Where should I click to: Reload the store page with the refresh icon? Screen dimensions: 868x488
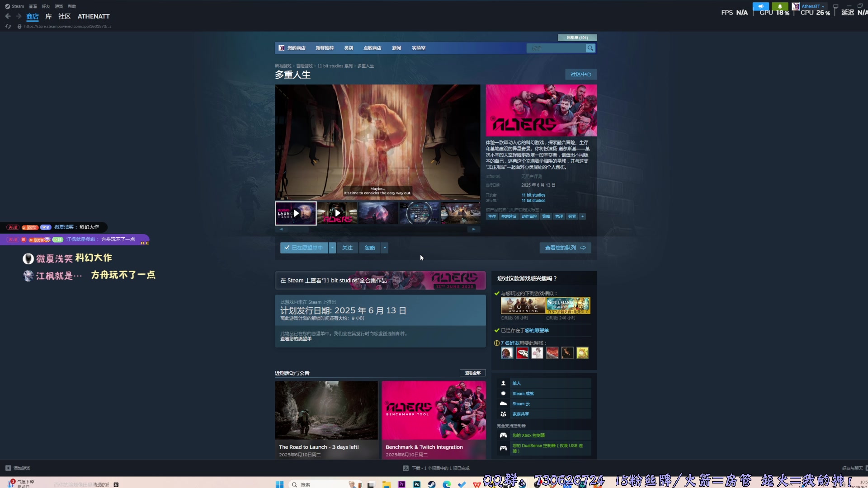click(x=8, y=26)
